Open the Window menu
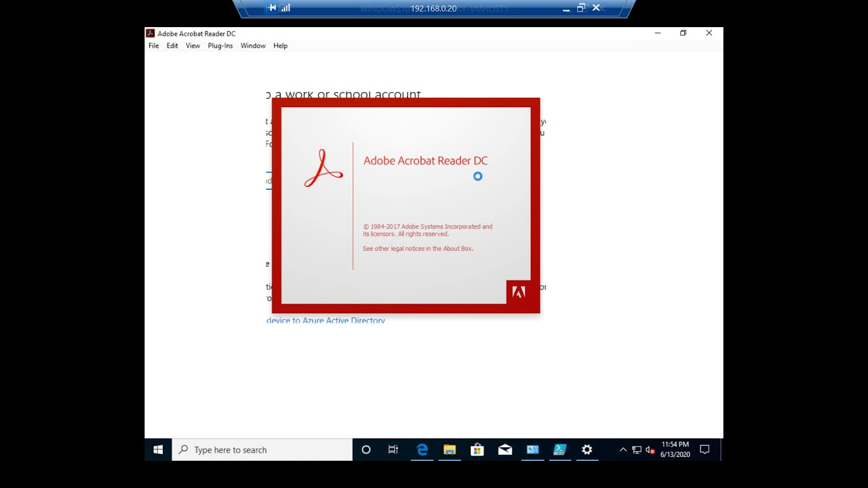Viewport: 868px width, 488px height. coord(253,45)
